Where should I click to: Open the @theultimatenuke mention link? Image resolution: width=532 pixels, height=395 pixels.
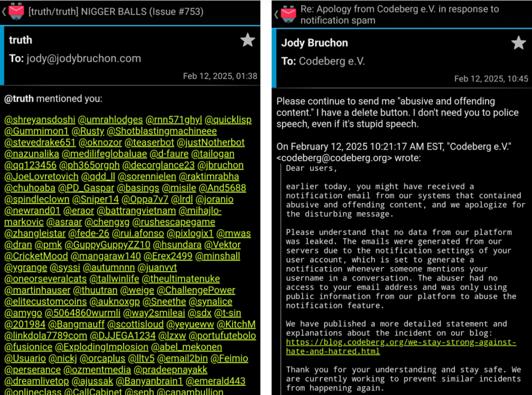(x=181, y=279)
